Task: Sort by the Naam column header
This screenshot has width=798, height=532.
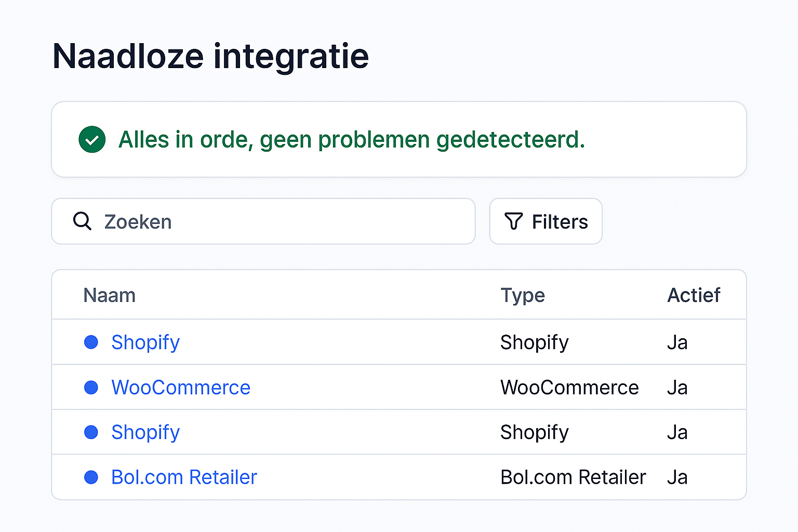Action: tap(110, 295)
